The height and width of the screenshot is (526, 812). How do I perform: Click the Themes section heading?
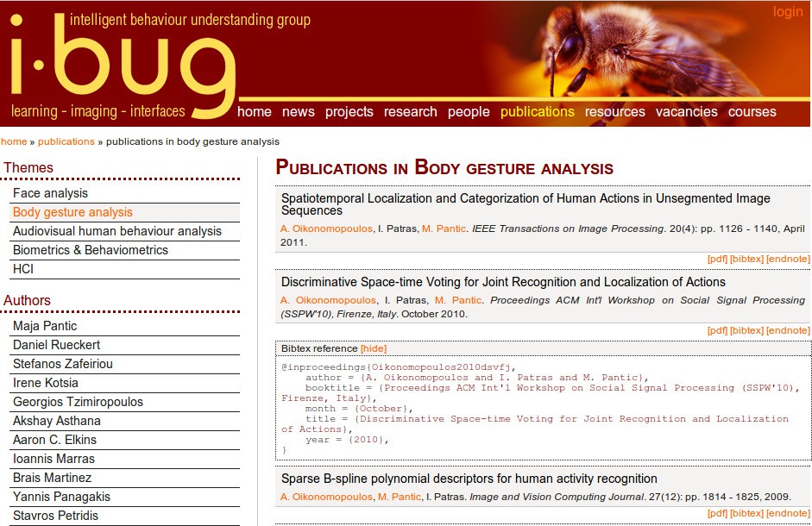pyautogui.click(x=28, y=168)
